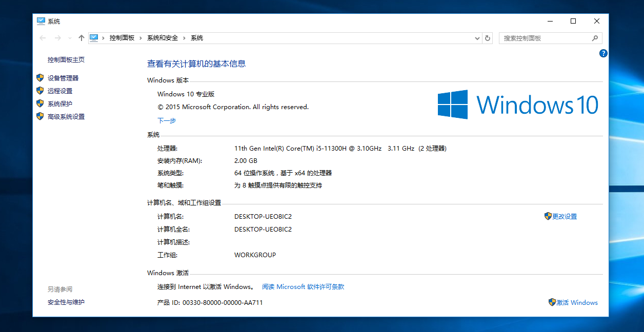Screen dimensions: 644x332
Task: Select 控制面板 breadcrumb in address bar
Action: pyautogui.click(x=122, y=38)
